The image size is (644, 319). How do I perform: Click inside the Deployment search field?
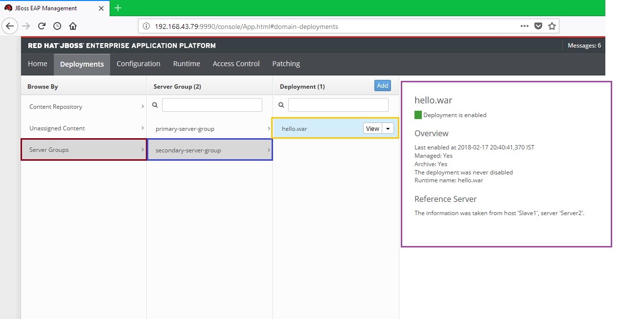(x=338, y=104)
